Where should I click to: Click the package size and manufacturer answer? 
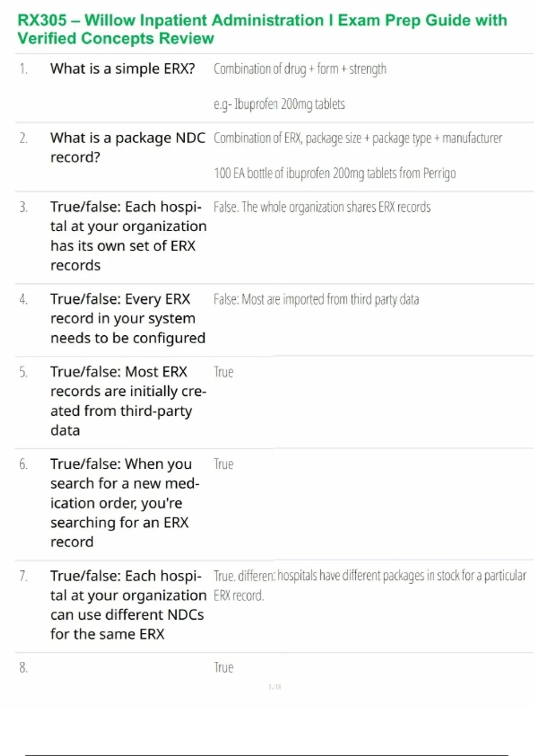click(357, 138)
